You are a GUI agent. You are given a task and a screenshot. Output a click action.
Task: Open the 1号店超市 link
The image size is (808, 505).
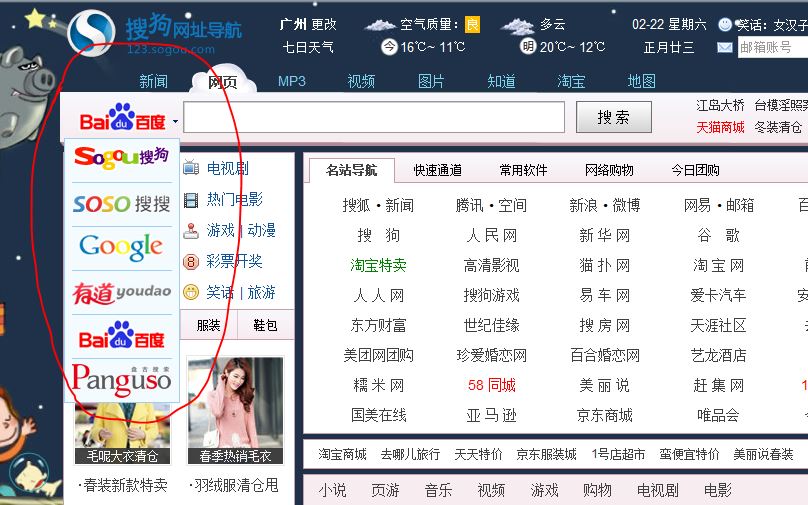[x=618, y=454]
